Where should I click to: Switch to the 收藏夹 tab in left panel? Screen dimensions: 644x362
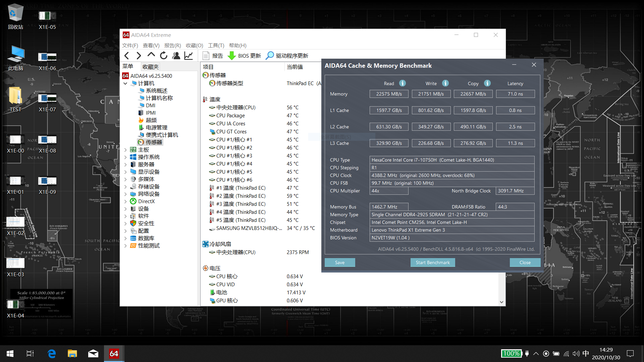(x=150, y=67)
